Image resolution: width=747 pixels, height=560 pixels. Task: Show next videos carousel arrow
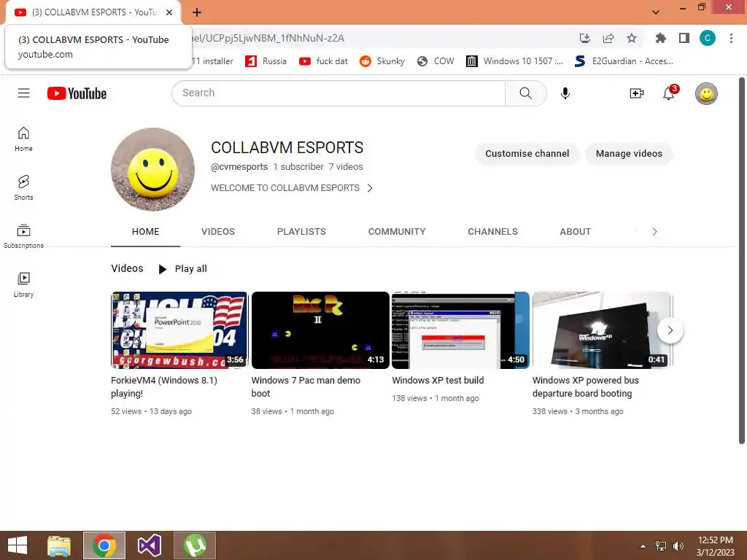(670, 330)
